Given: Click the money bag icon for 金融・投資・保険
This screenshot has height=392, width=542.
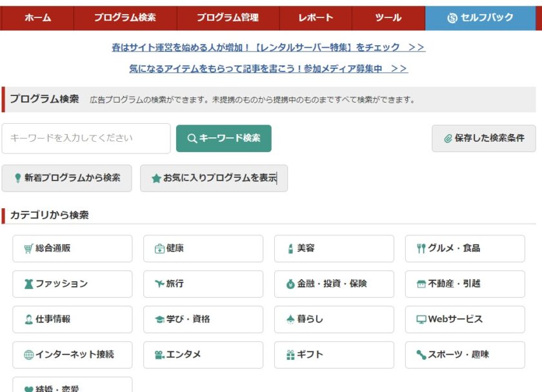Looking at the screenshot, I should [290, 284].
